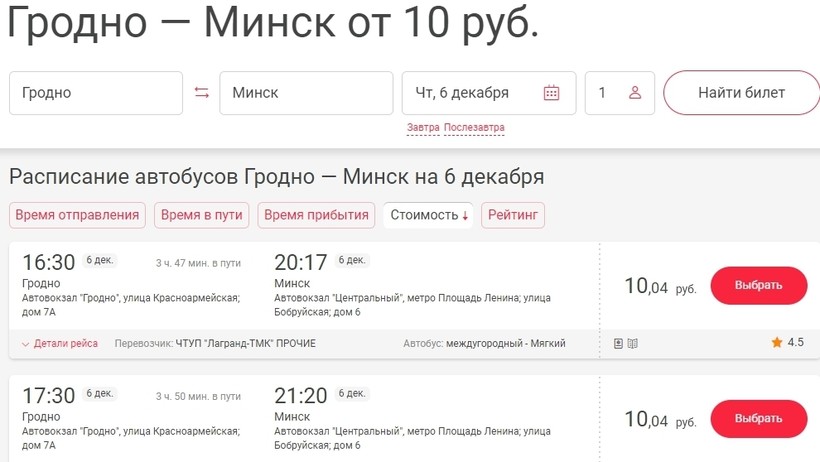The height and width of the screenshot is (462, 820).
Task: Click the rules booklet icon in first trip
Action: [x=633, y=344]
